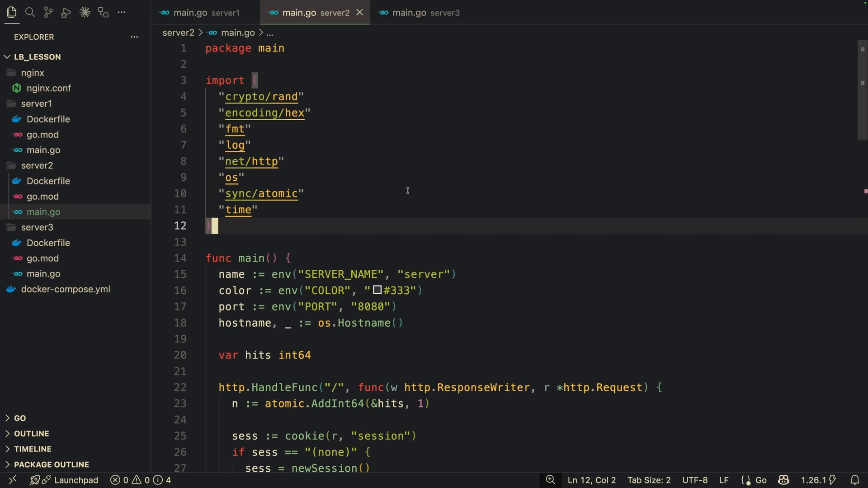Open the Copilot status icon
The width and height of the screenshot is (868, 488).
(x=783, y=480)
